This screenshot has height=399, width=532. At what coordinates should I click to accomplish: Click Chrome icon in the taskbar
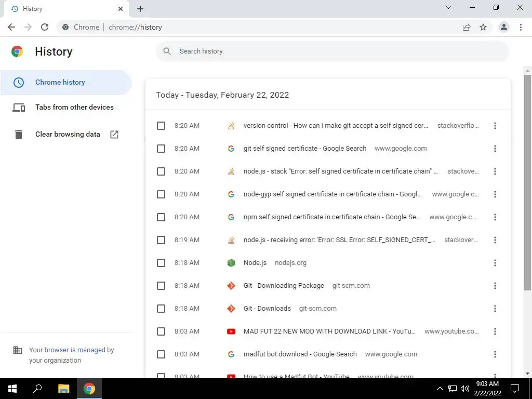(89, 389)
